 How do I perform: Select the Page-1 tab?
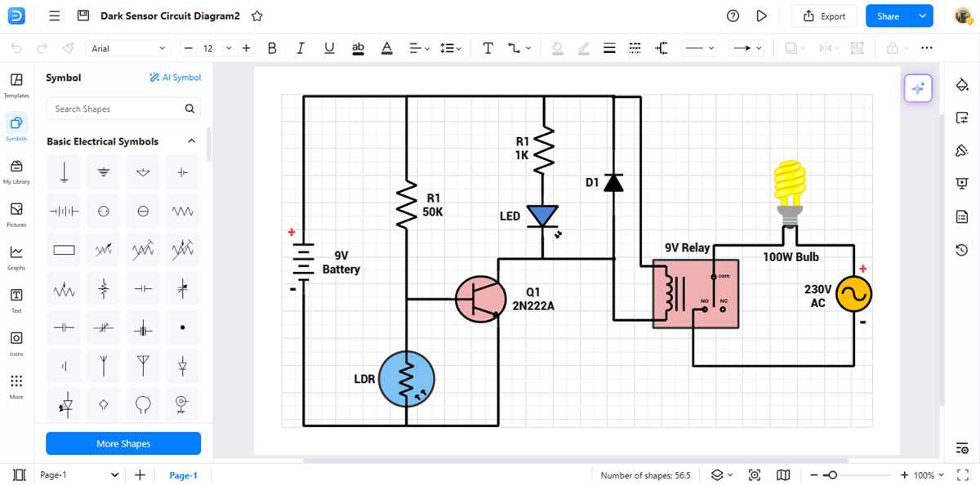184,475
